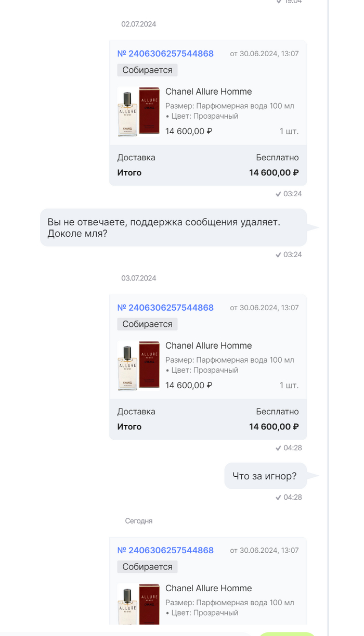Screen dimensions: 364x636
Task: Open order number link under Сегодня
Action: pos(165,550)
